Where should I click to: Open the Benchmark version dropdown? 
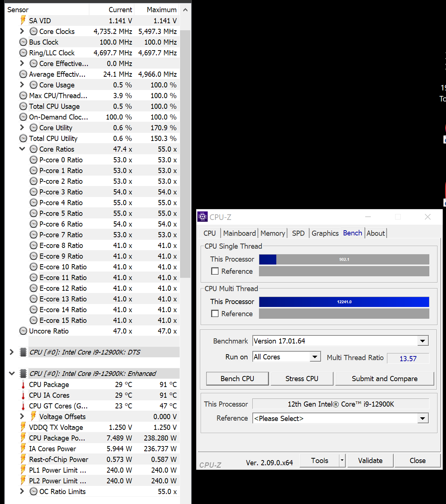[x=423, y=341]
